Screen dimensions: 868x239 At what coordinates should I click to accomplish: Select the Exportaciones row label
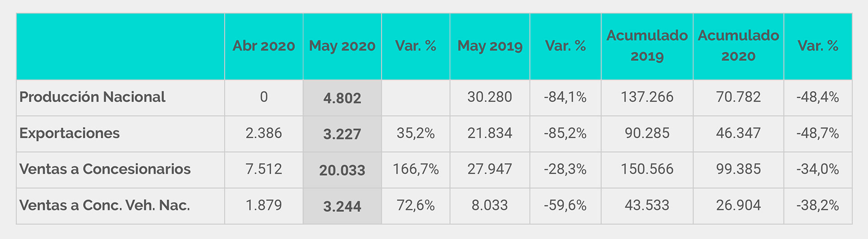pyautogui.click(x=70, y=133)
